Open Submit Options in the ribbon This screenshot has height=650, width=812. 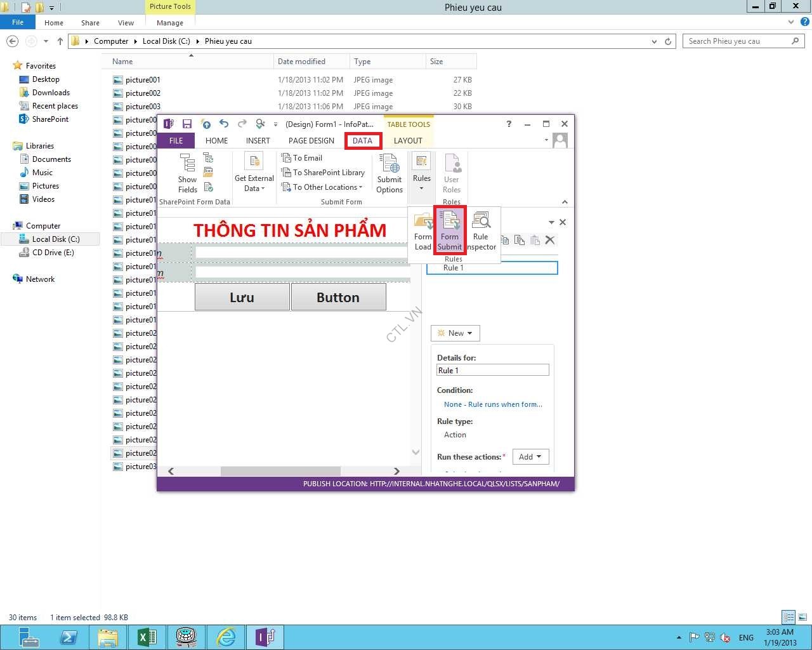[389, 173]
